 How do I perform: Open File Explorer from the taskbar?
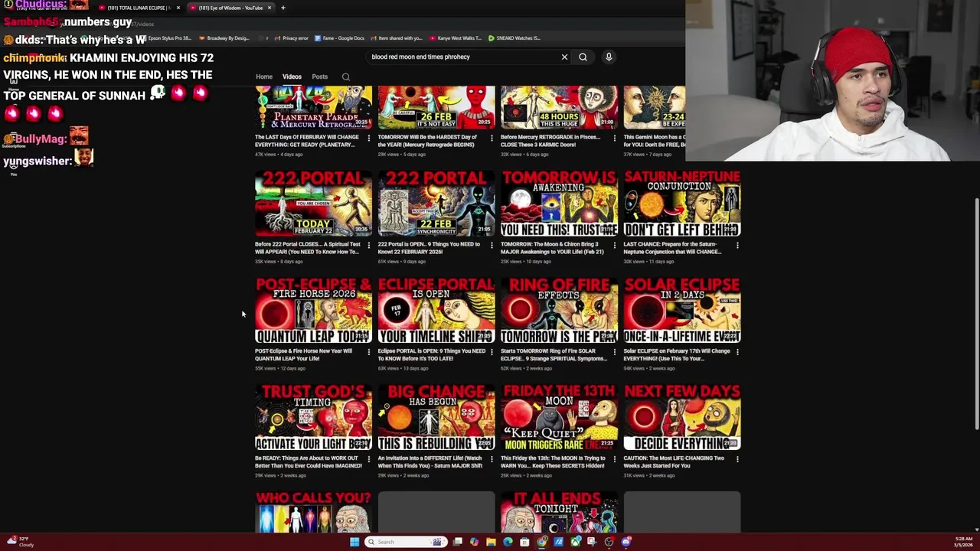tap(491, 542)
